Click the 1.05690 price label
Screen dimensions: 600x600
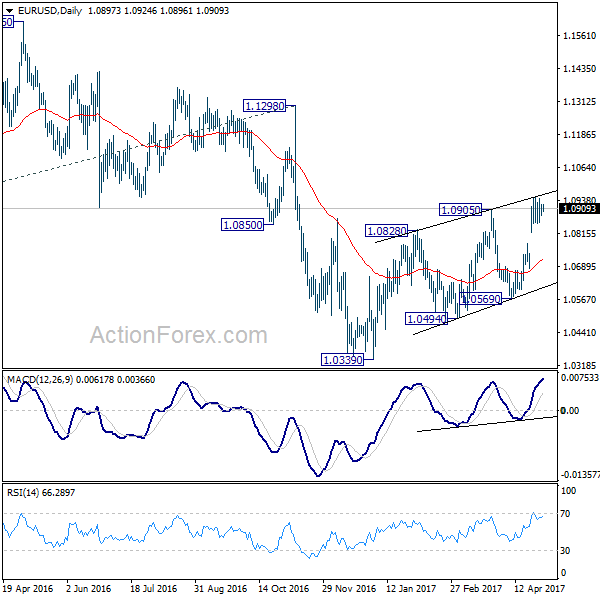(x=481, y=298)
